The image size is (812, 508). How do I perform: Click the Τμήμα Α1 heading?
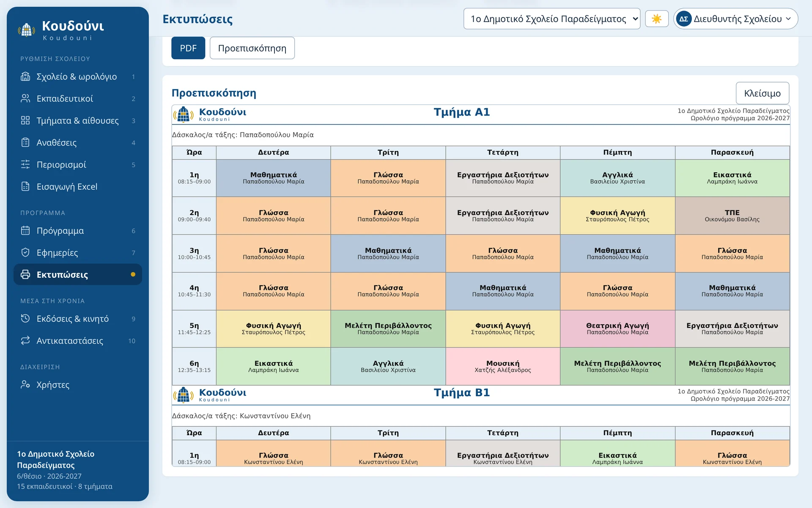pyautogui.click(x=461, y=112)
